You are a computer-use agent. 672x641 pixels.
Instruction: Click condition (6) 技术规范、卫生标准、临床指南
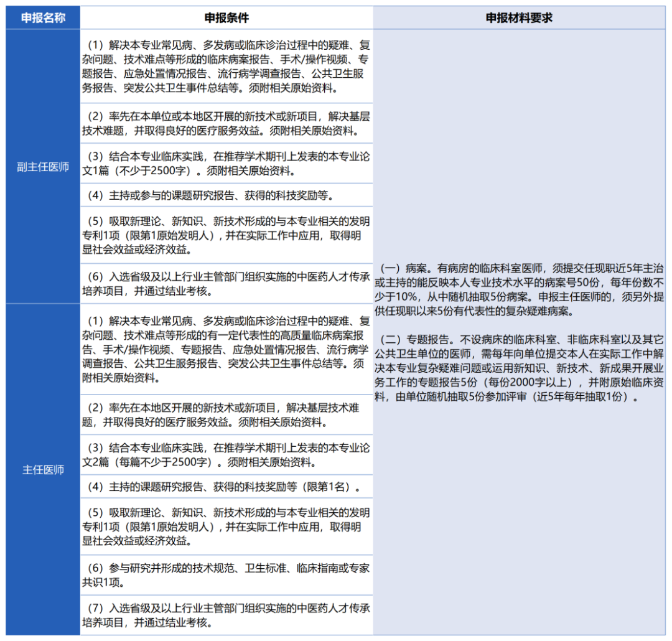tap(226, 575)
